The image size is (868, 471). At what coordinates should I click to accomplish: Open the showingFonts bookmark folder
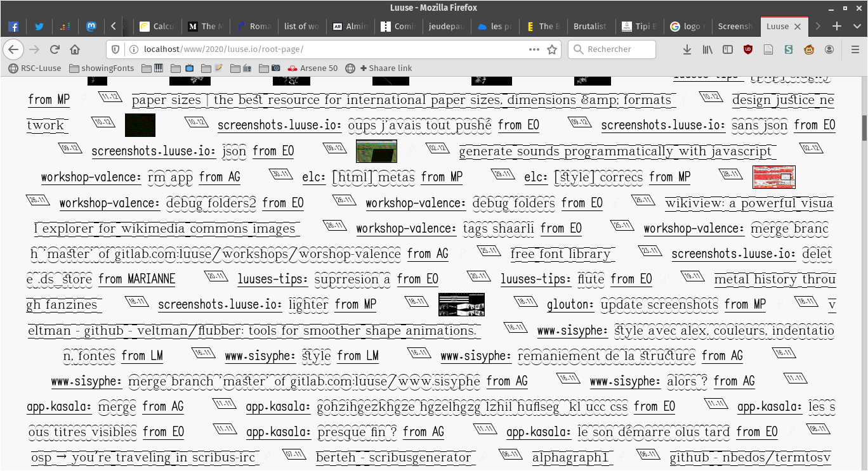[102, 68]
